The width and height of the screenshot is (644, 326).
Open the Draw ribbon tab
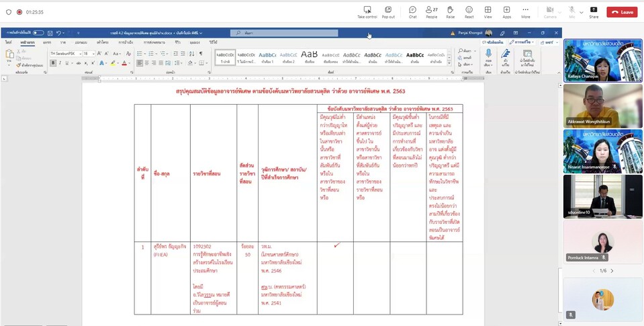pyautogui.click(x=62, y=42)
